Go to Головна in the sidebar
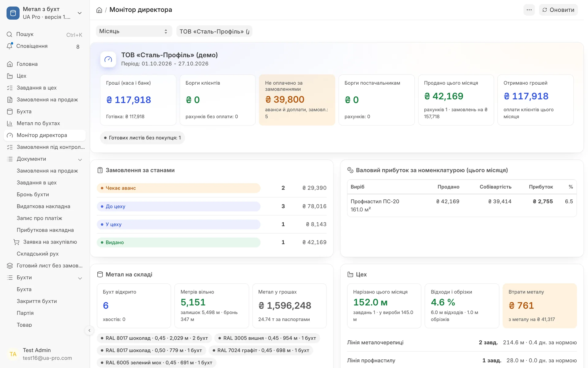 pos(45,64)
